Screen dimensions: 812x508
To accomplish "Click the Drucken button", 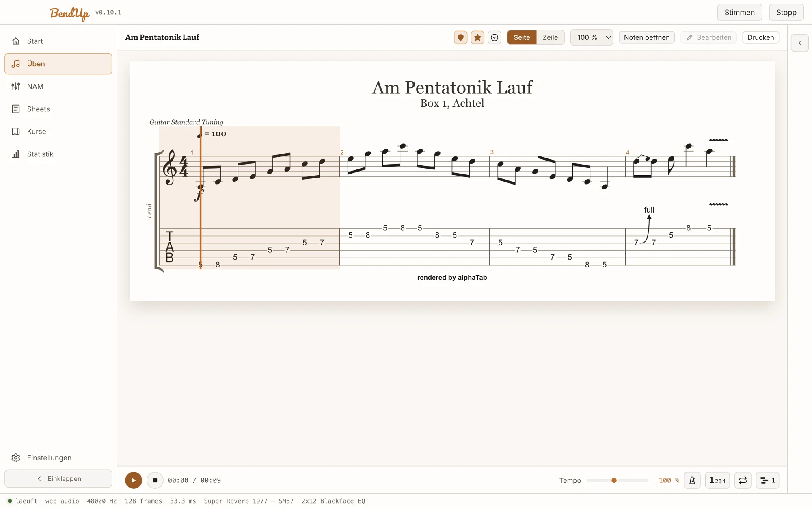I will pos(760,37).
